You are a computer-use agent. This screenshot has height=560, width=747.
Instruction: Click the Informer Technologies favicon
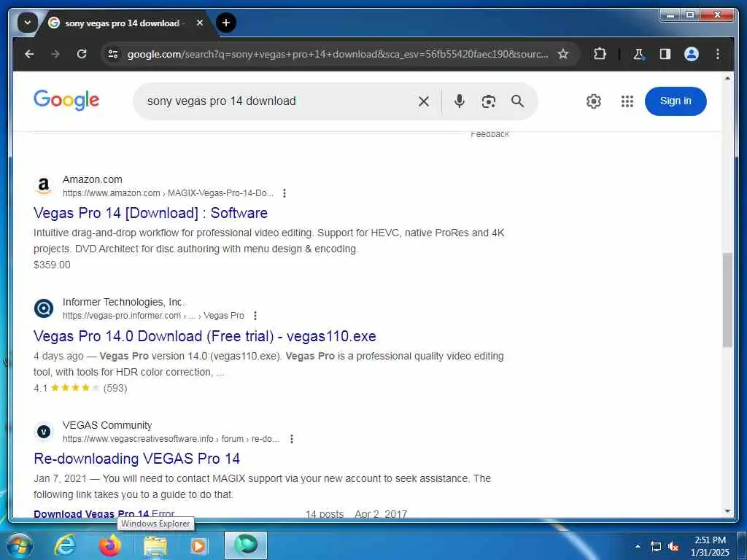[x=44, y=308]
